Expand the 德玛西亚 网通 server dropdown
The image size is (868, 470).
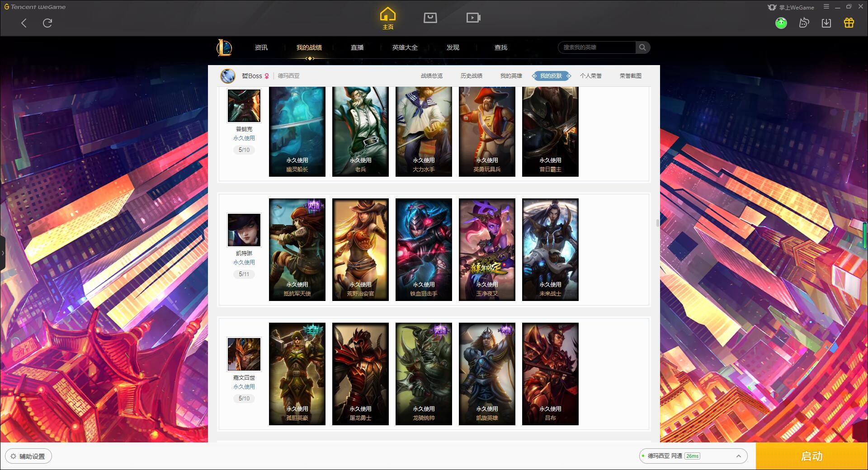coord(693,456)
